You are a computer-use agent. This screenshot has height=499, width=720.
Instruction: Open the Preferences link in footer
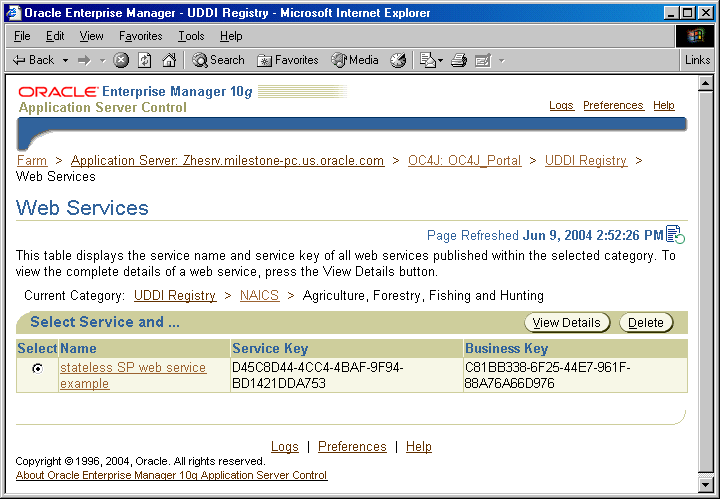352,447
